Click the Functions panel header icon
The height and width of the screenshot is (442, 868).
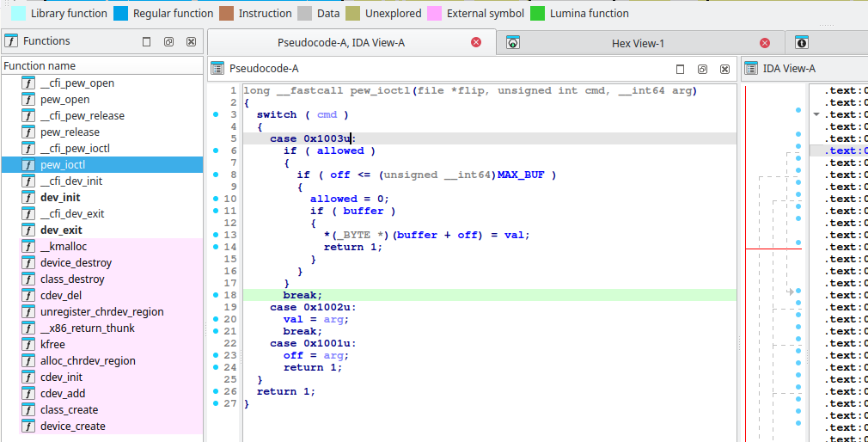(x=11, y=41)
